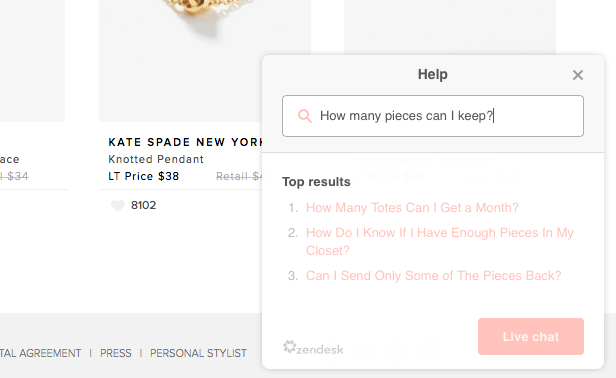Click the LT Price $38 text
Image resolution: width=616 pixels, height=378 pixels.
pos(144,176)
